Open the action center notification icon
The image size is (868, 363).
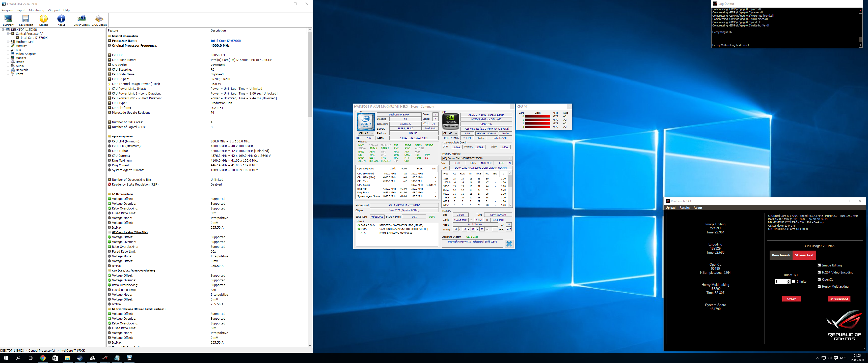click(x=836, y=358)
